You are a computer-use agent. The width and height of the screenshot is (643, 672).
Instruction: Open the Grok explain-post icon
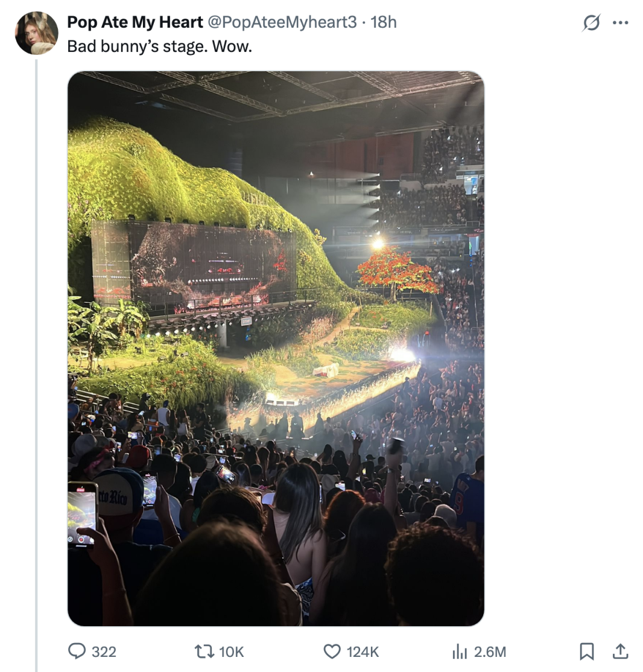(x=591, y=22)
